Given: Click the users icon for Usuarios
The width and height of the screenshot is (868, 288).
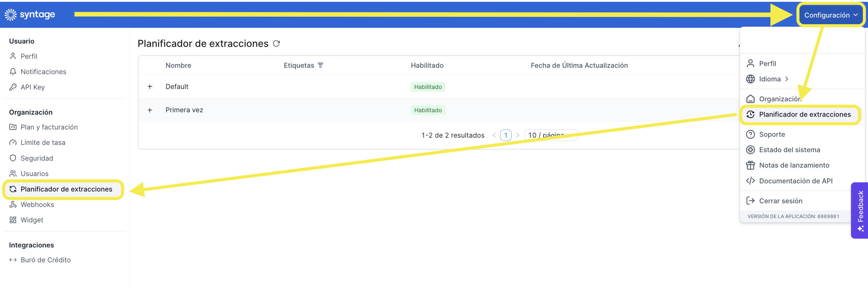Looking at the screenshot, I should (13, 174).
